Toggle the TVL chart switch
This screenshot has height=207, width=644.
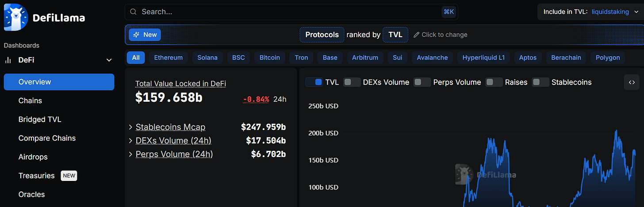click(314, 82)
